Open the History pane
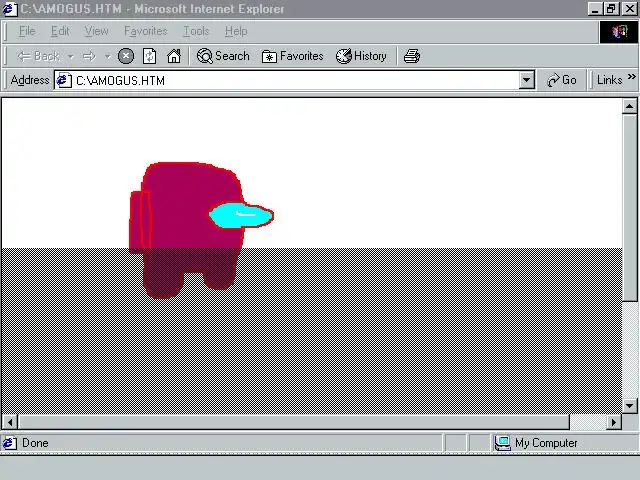 (361, 56)
